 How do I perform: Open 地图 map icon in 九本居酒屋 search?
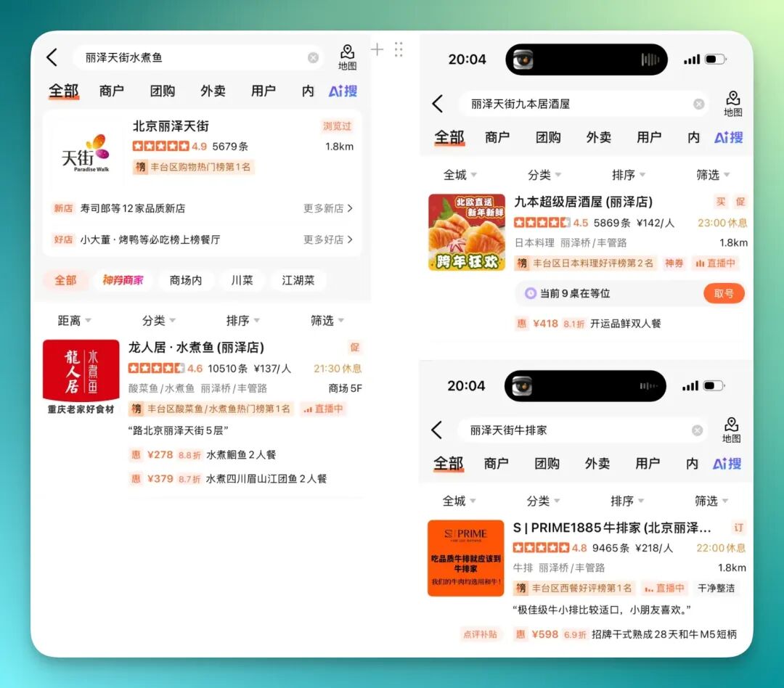[x=733, y=104]
